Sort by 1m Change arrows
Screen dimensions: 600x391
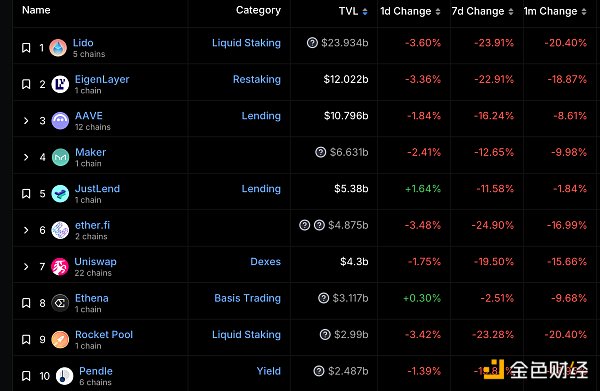pos(584,11)
